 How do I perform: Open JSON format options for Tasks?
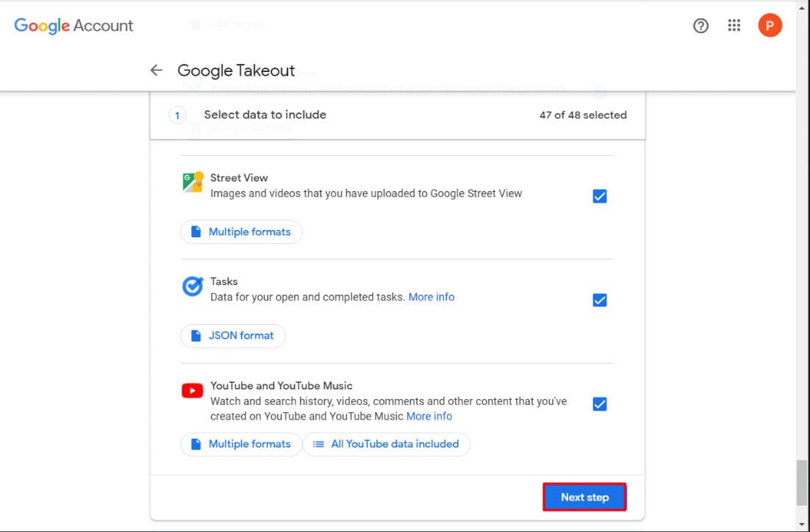pos(233,336)
